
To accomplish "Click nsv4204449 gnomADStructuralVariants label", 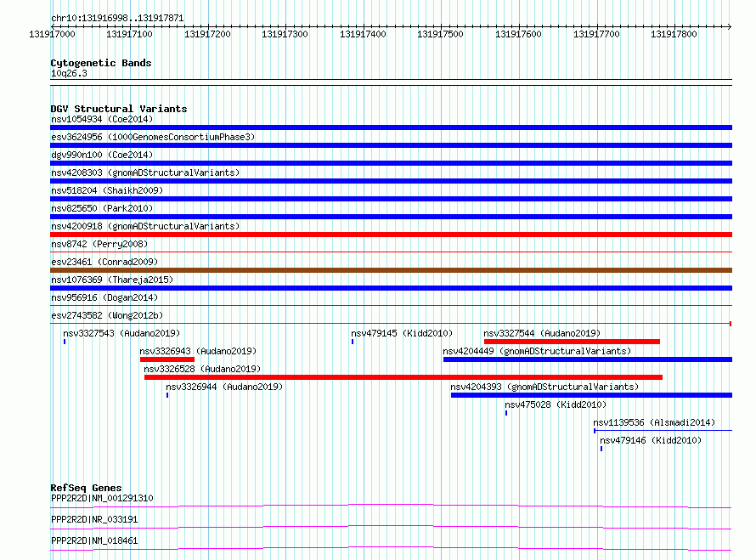I will [x=537, y=351].
